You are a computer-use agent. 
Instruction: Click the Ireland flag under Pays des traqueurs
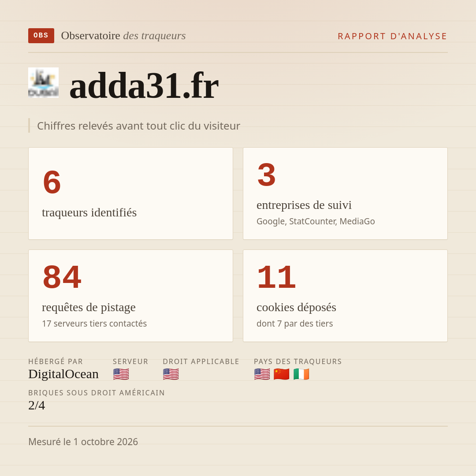click(x=301, y=374)
